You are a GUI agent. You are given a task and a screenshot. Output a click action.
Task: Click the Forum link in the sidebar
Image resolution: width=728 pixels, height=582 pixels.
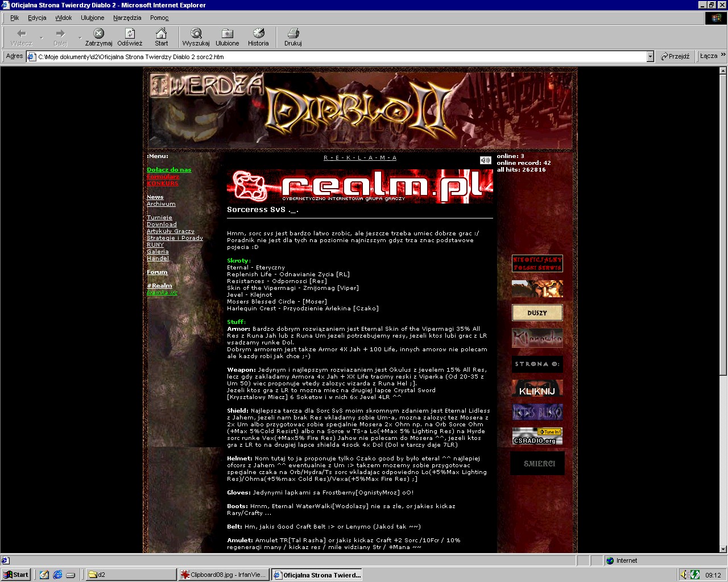coord(157,272)
